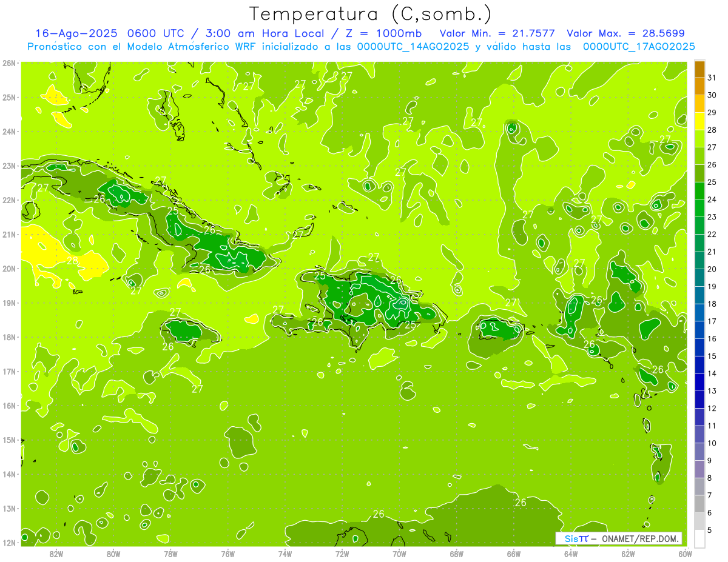The image size is (728, 562).
Task: Pick the purple swatch between 8 and 9
Action: [x=699, y=469]
